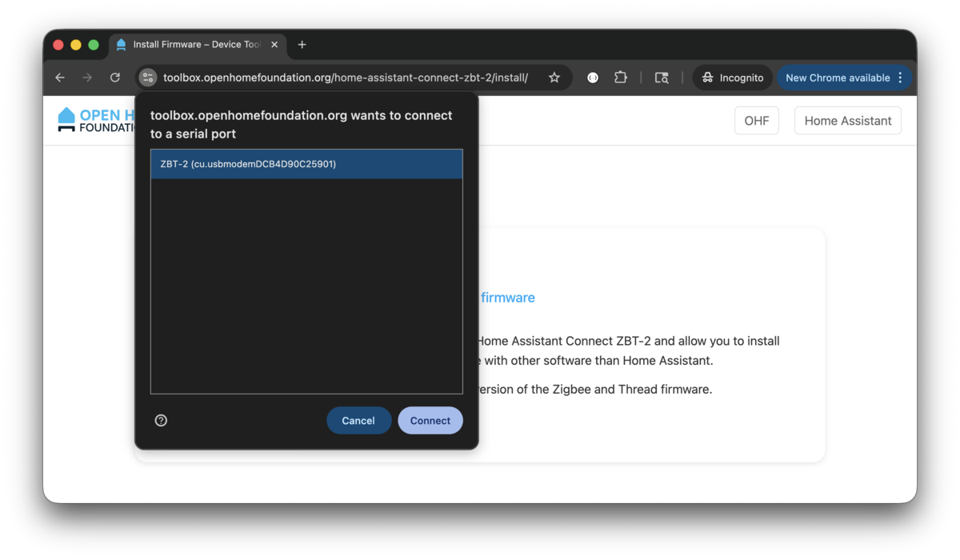Bookmark this page with the star icon

pos(554,78)
